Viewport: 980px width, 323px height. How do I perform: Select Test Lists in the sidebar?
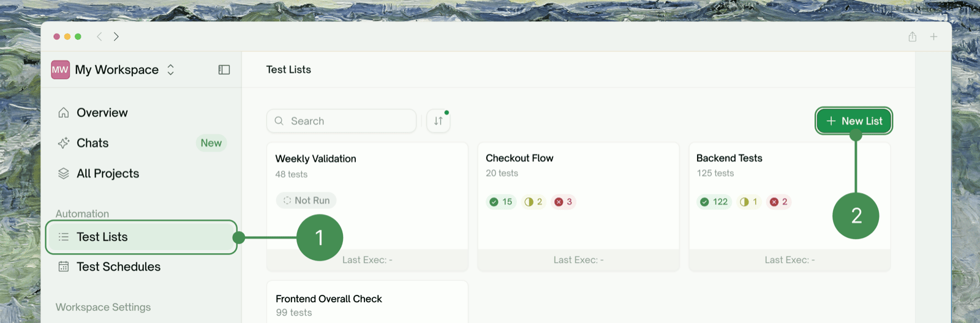141,237
